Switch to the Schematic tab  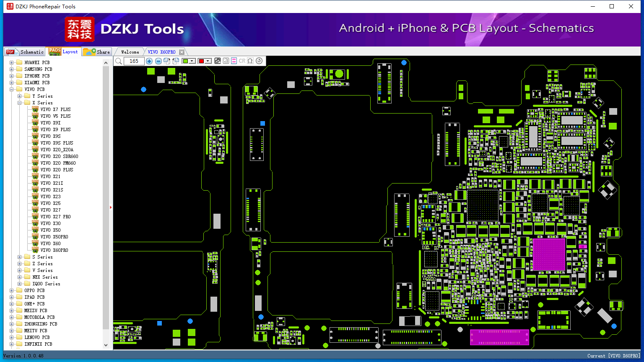click(25, 52)
